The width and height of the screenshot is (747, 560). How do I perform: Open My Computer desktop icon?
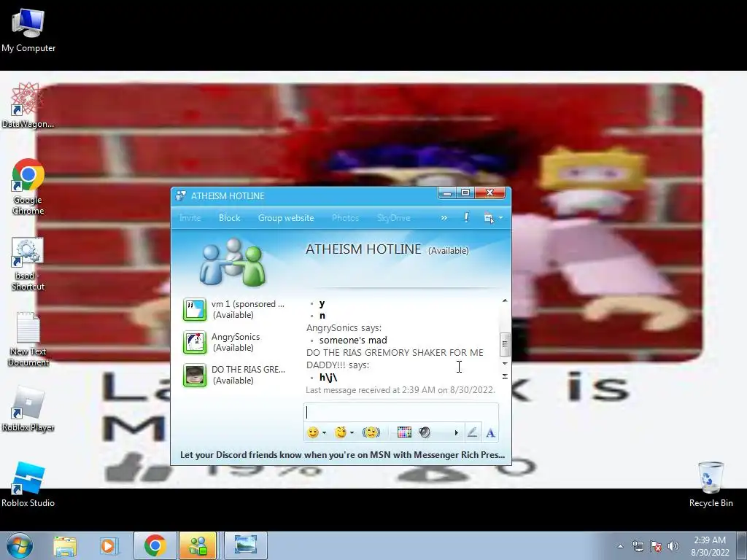point(28,30)
